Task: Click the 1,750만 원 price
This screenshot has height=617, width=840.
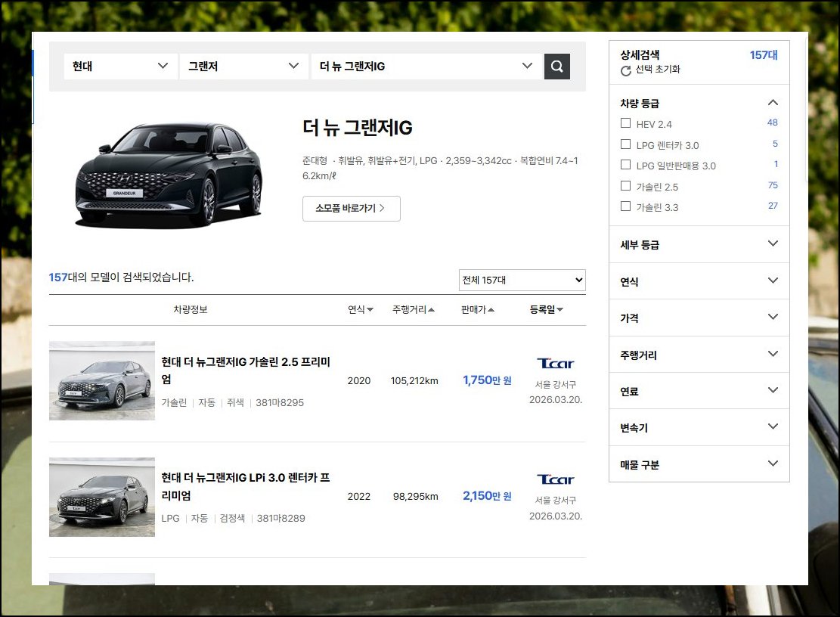Action: tap(487, 380)
